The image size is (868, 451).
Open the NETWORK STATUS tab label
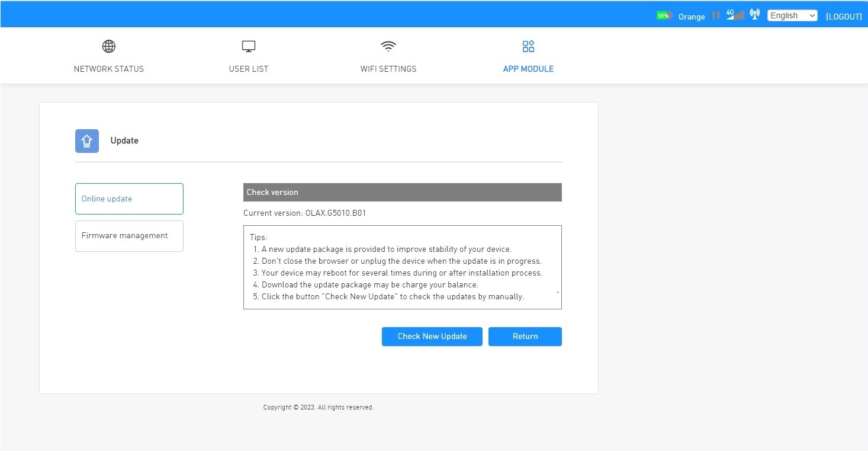point(109,69)
